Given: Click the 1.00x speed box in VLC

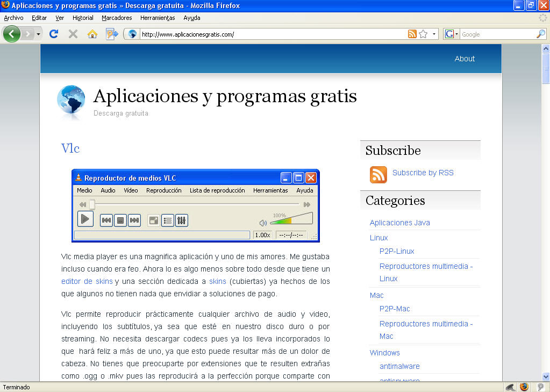Looking at the screenshot, I should [262, 235].
